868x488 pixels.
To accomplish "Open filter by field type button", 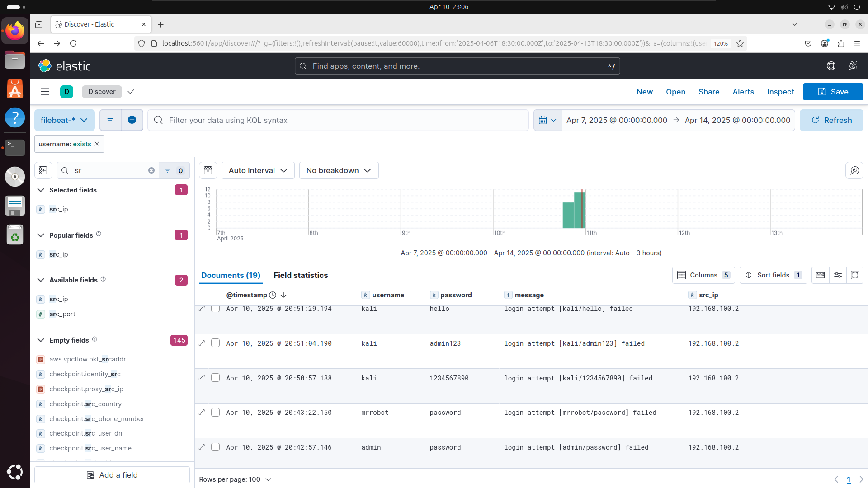I will pos(174,170).
